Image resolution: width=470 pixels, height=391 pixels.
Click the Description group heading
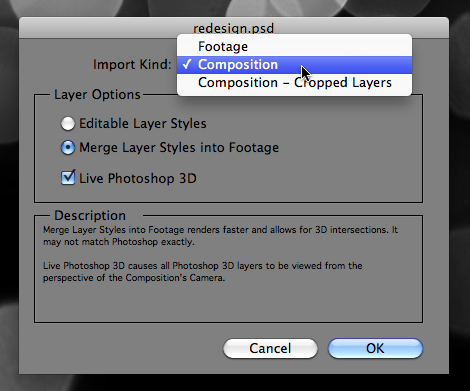(90, 216)
